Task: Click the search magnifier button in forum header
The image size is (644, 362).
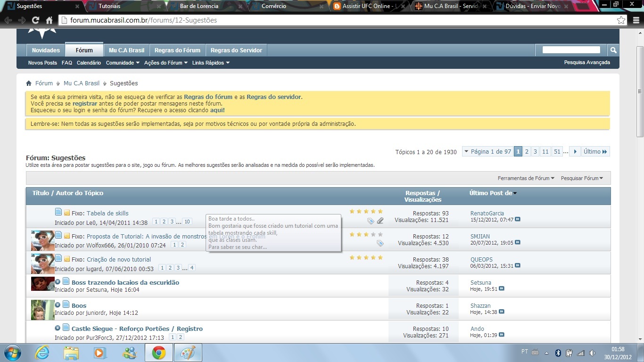Action: [613, 50]
